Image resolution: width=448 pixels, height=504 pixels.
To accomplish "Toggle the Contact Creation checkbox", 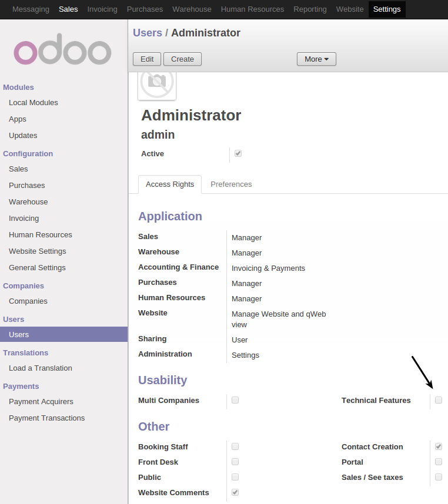I will [439, 446].
